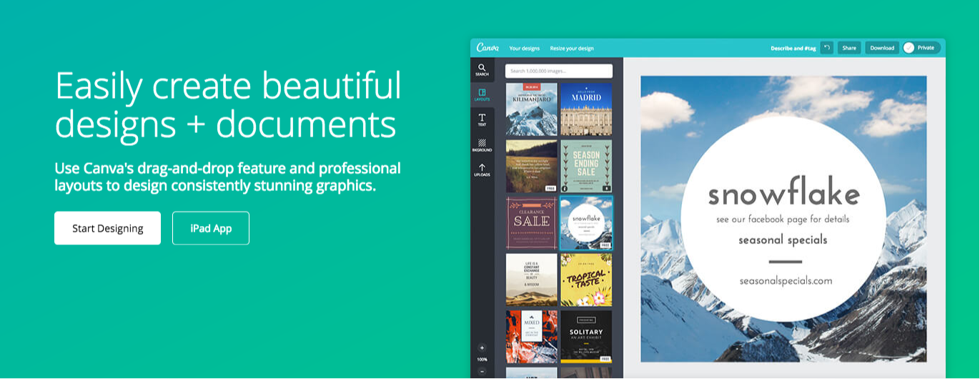Screen dimensions: 980x379
Task: Open Resize your design menu
Action: tap(571, 49)
